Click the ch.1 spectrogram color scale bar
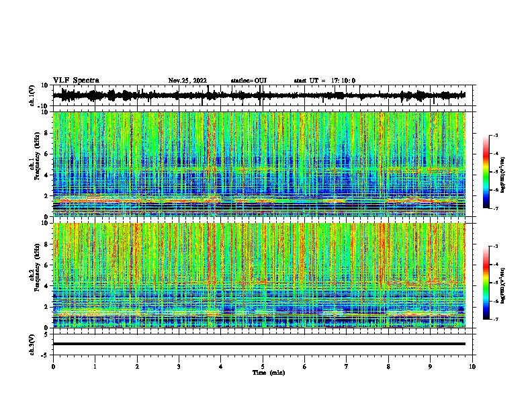This screenshot has height=411, width=532. point(486,172)
